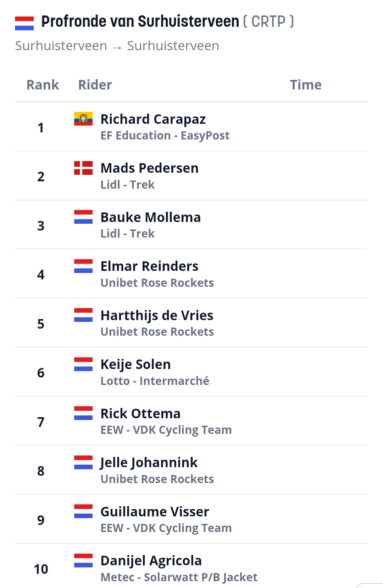
Task: Click Denmark flag next to Mads Pedersen
Action: pyautogui.click(x=83, y=168)
